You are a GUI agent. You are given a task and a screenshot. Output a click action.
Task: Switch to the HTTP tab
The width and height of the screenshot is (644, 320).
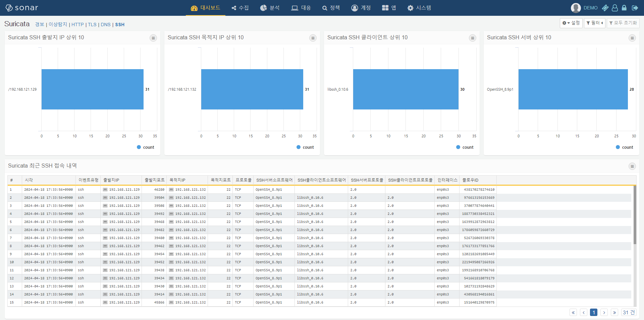77,25
